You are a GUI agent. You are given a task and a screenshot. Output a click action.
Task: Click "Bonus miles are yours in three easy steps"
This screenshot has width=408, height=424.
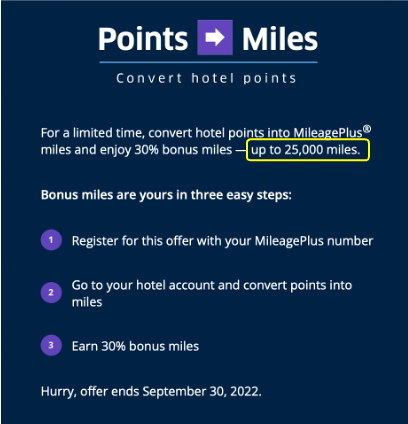(166, 195)
